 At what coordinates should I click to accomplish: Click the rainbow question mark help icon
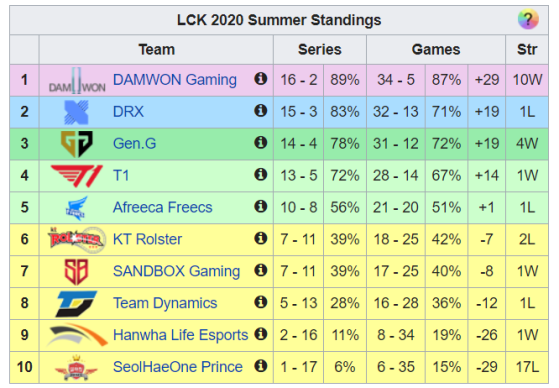[x=528, y=19]
